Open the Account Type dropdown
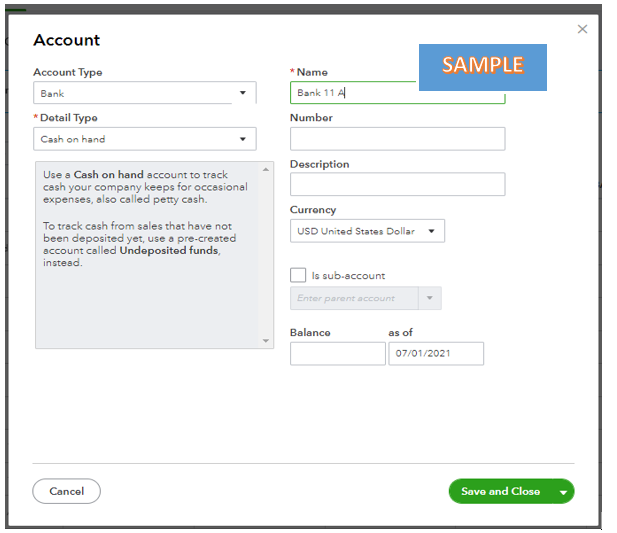This screenshot has height=533, width=617. click(x=144, y=93)
